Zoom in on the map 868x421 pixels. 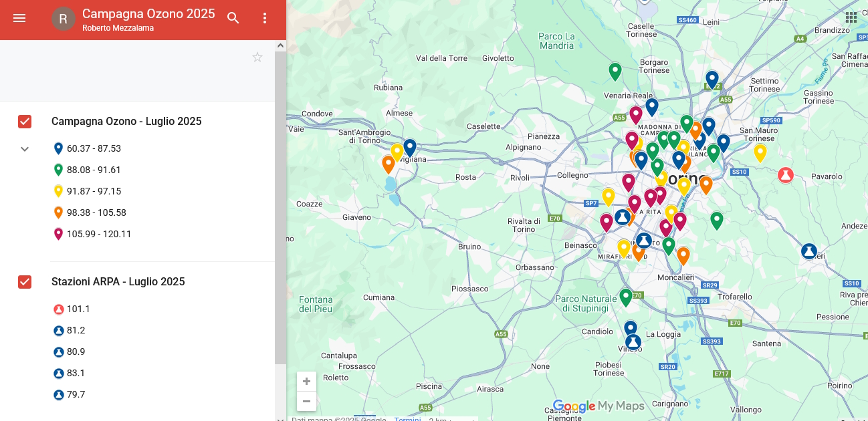click(306, 382)
